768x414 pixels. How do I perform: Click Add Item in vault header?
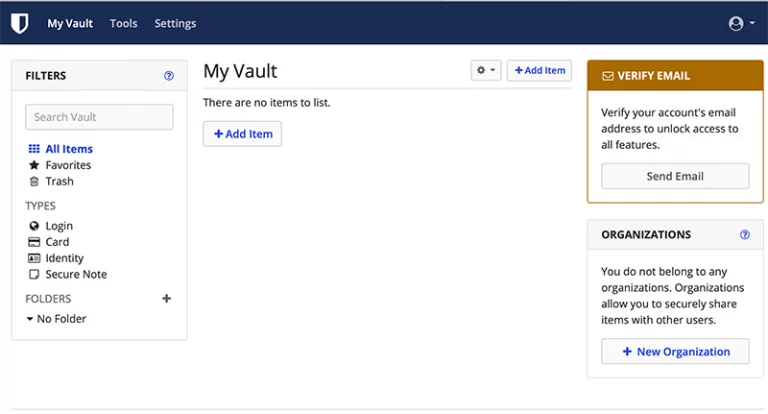539,71
